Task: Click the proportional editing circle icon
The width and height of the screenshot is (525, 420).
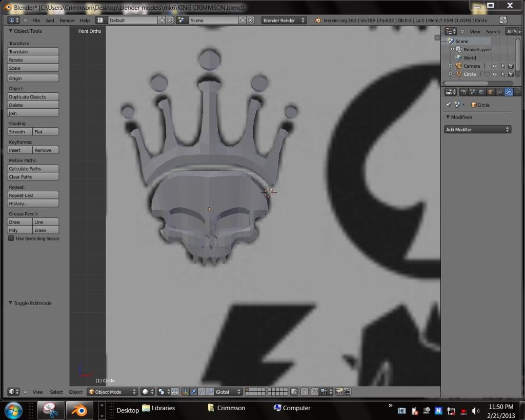Action: point(305,391)
